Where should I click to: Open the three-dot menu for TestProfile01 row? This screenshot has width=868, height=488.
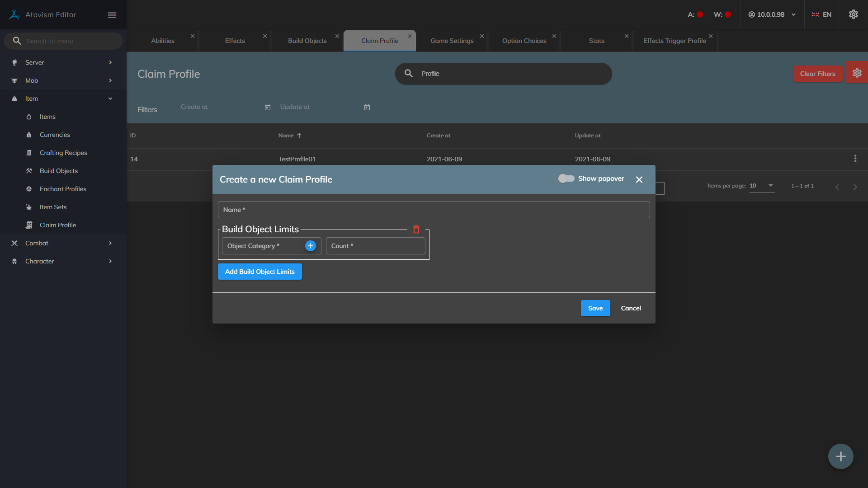pyautogui.click(x=855, y=159)
